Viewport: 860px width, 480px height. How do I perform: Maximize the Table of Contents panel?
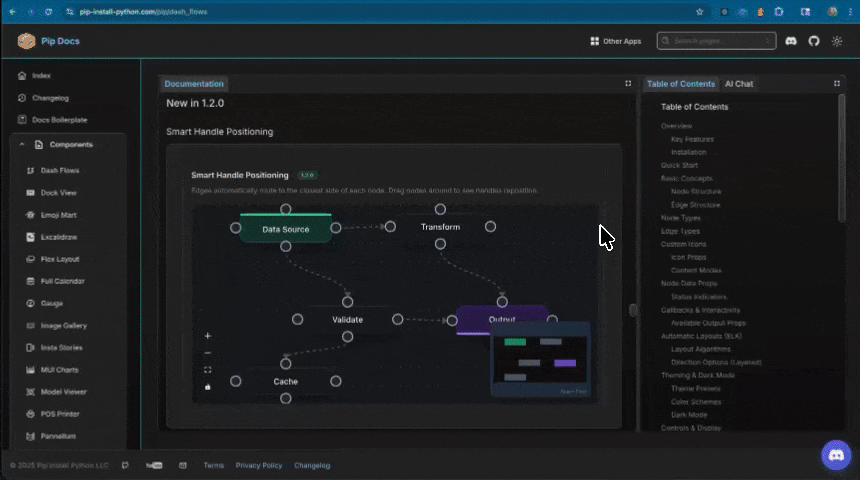(x=836, y=83)
